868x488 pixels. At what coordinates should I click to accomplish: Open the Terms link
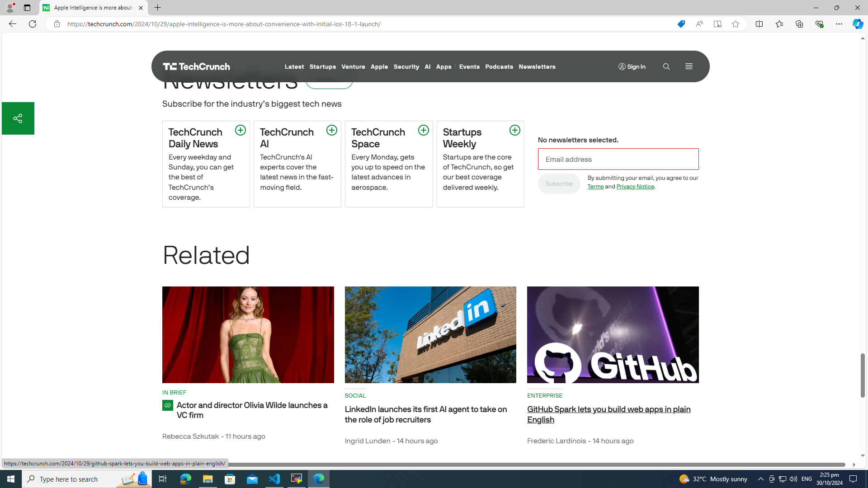click(595, 187)
